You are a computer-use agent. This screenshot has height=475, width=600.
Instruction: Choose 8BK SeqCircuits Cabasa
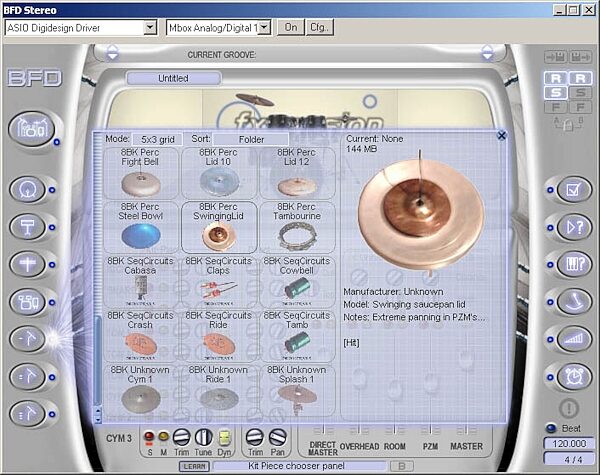pos(140,282)
